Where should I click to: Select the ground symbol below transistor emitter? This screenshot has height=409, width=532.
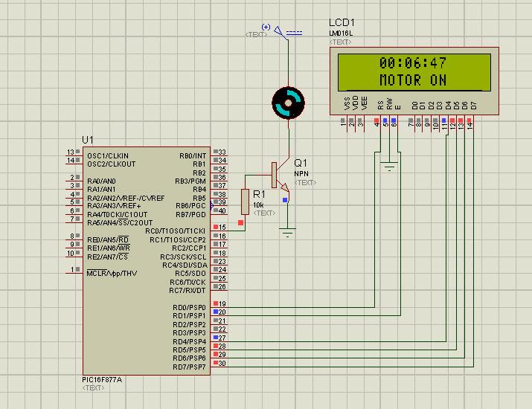point(287,232)
